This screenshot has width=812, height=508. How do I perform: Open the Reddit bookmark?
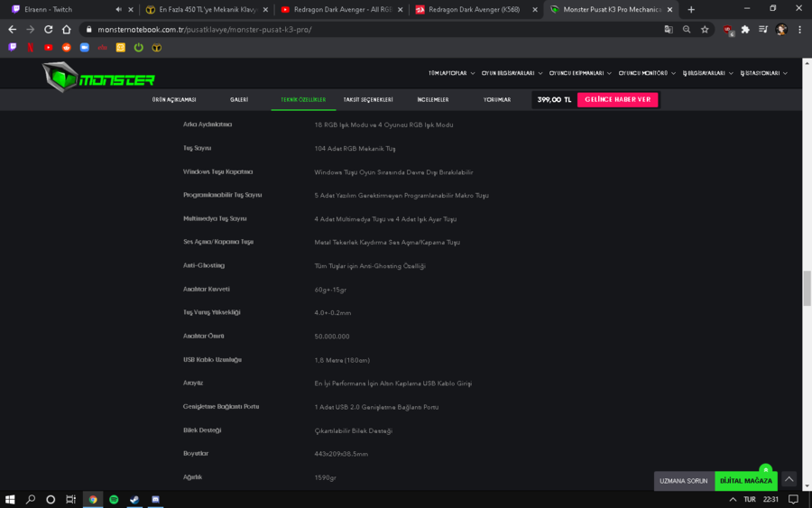click(x=66, y=47)
